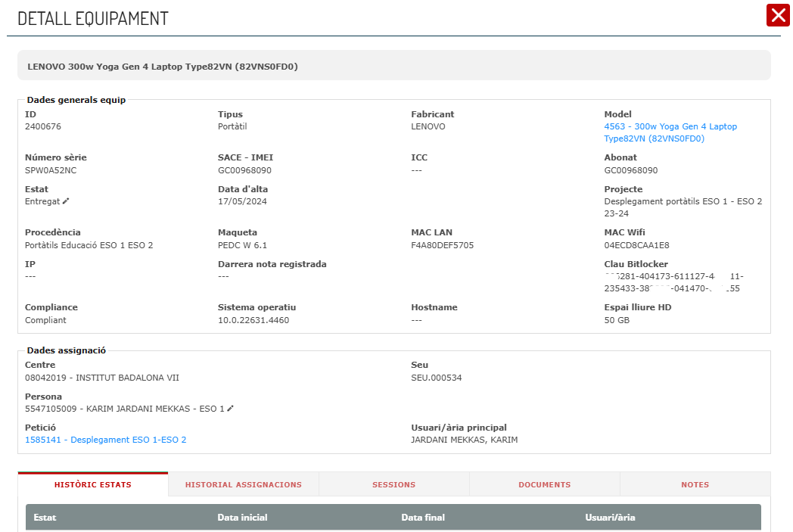
Task: Close the Detall Equipament dialog
Action: coord(778,15)
